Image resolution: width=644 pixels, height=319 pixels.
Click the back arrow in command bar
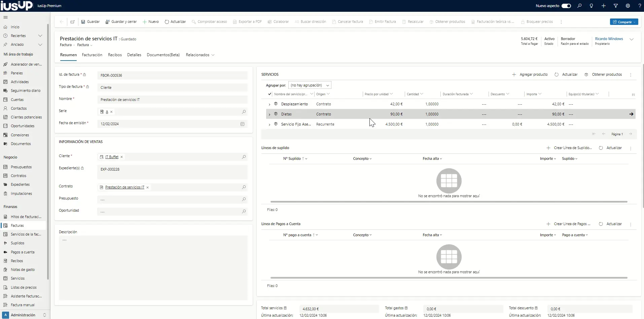pyautogui.click(x=62, y=22)
